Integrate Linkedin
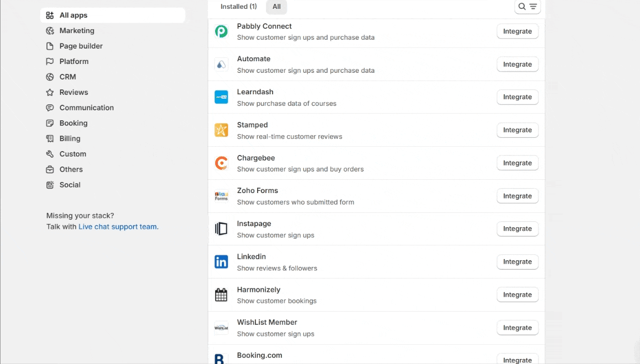The width and height of the screenshot is (640, 364). [x=517, y=262]
